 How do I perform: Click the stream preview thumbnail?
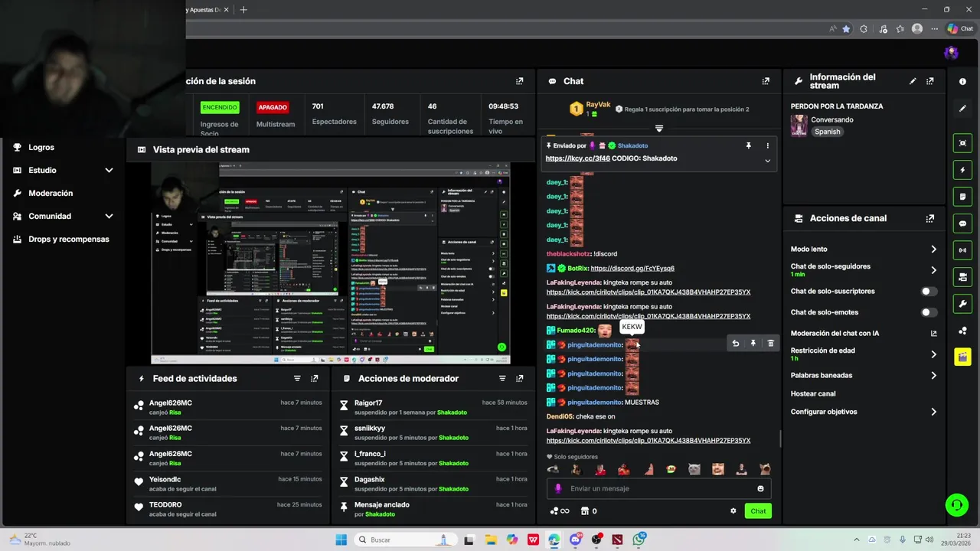click(x=331, y=262)
